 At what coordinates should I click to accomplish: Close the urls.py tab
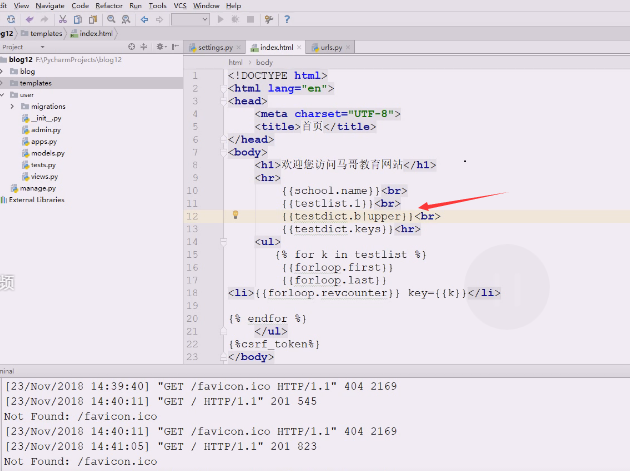pyautogui.click(x=348, y=47)
